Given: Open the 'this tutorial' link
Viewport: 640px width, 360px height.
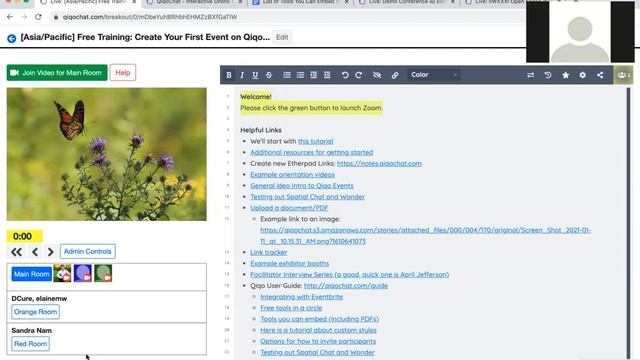Looking at the screenshot, I should coord(316,141).
